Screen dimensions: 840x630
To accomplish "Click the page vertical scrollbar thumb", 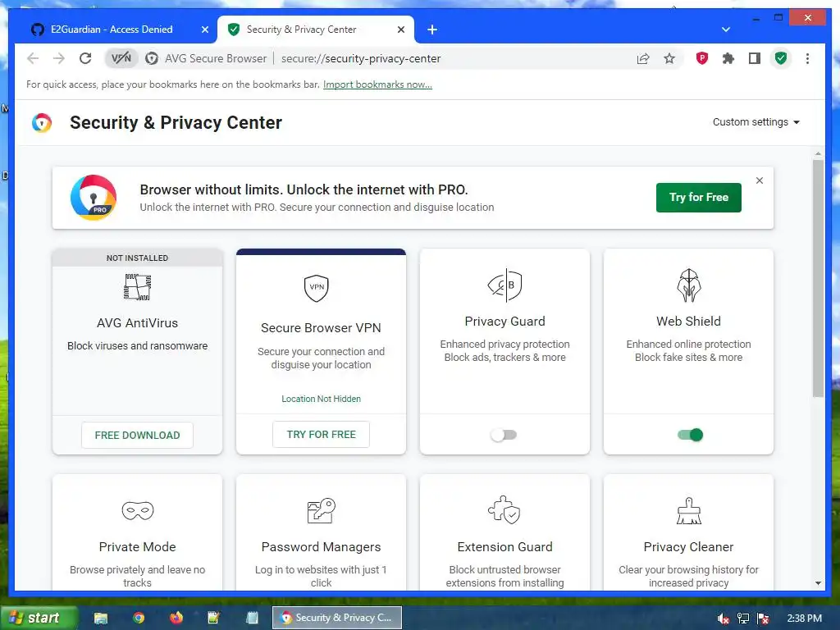I will coord(818,279).
